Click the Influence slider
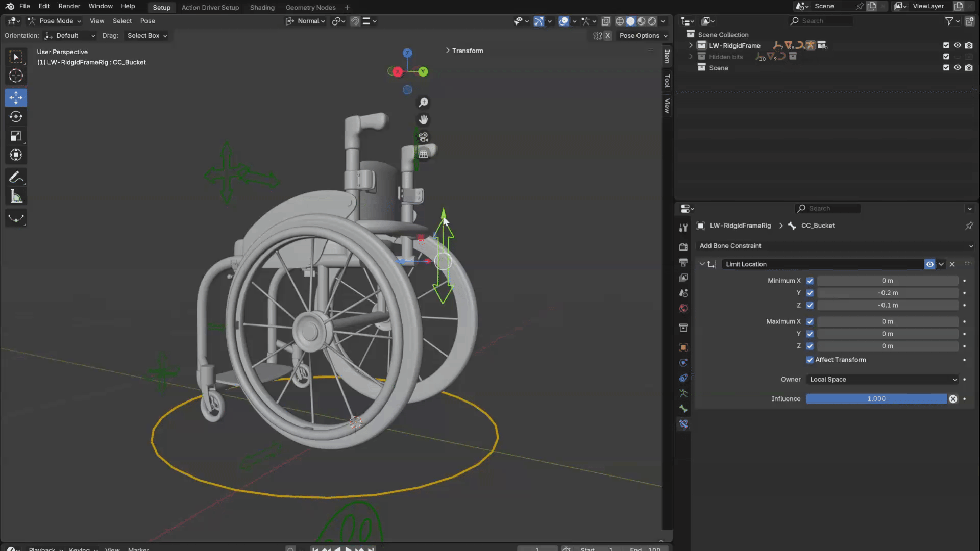This screenshot has width=980, height=551. point(876,399)
